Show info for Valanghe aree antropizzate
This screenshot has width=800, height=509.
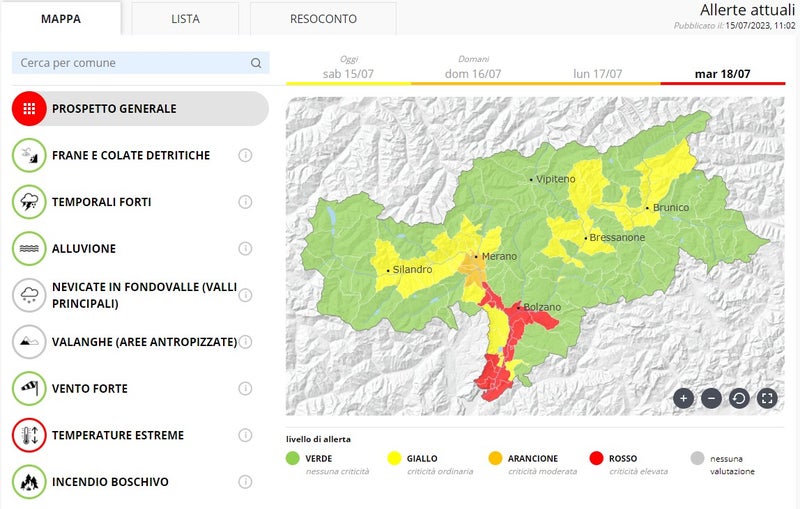245,342
